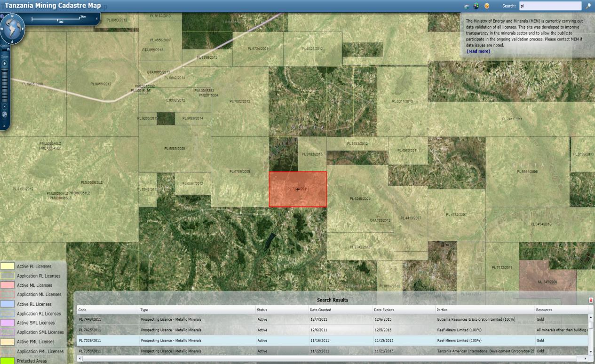Adjust the Opacity slider
The width and height of the screenshot is (595, 364).
pyautogui.click(x=5, y=49)
